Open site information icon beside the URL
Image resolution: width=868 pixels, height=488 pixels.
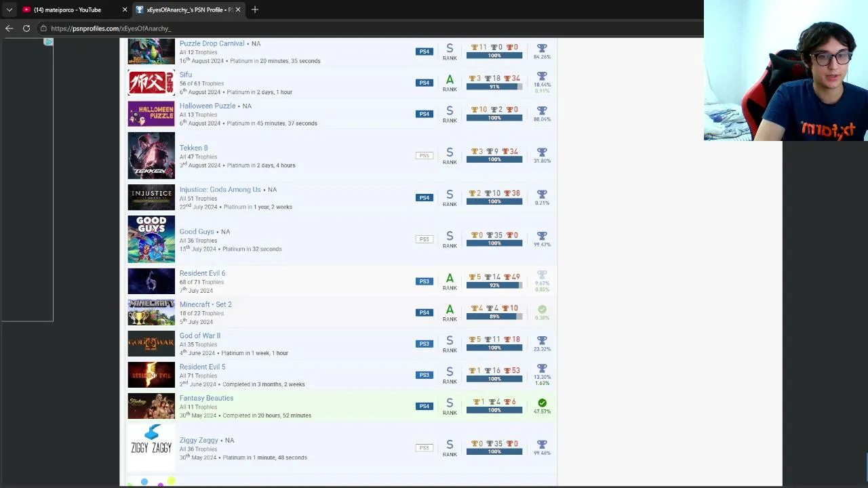pyautogui.click(x=43, y=28)
